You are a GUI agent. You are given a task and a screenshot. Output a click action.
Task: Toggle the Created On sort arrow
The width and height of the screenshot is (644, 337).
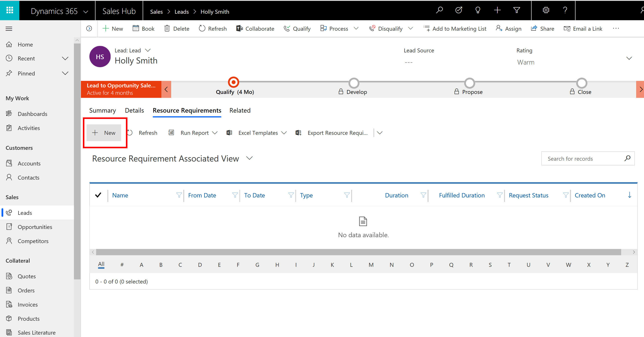point(630,195)
